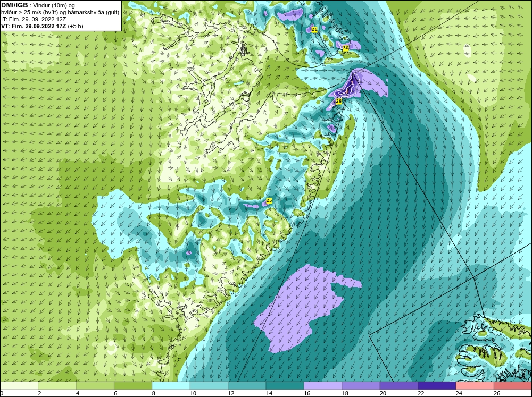Pick the red swatch above 26 m/s
The width and height of the screenshot is (532, 397).
click(513, 386)
